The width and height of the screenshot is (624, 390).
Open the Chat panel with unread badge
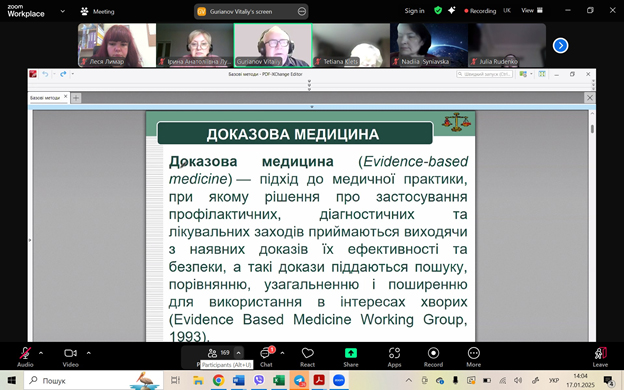pos(266,356)
